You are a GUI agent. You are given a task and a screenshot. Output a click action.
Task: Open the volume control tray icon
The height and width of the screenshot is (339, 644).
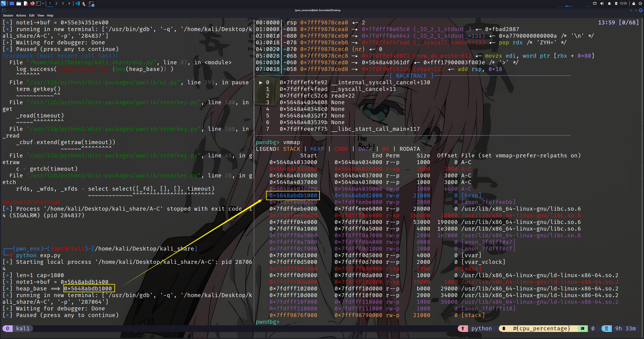click(602, 3)
